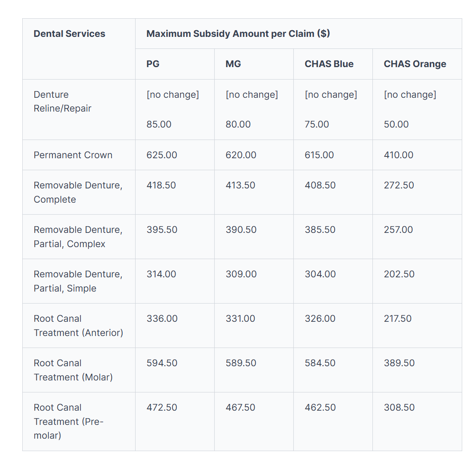Click Removable Denture, Partial, Simple label
The image size is (476, 460).
(78, 281)
